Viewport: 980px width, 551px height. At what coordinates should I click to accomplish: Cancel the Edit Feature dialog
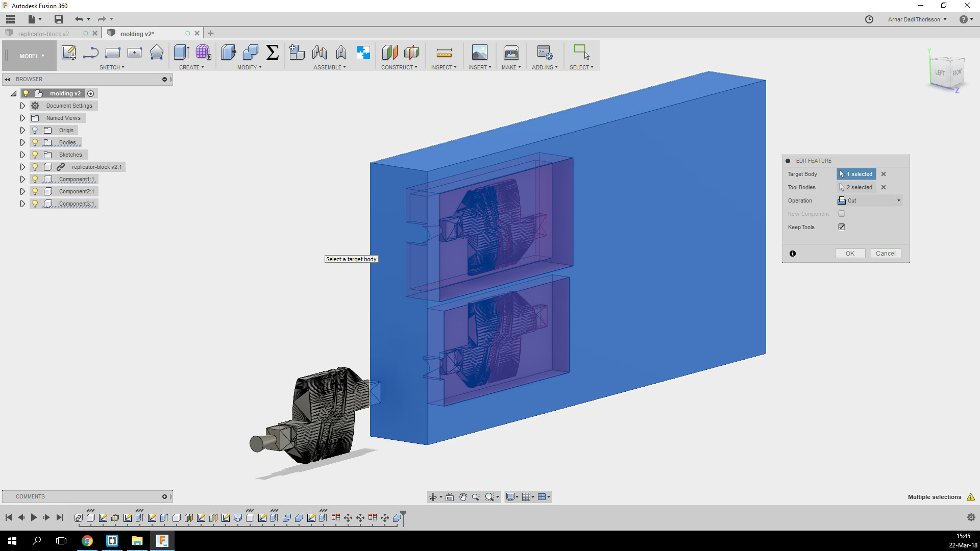pyautogui.click(x=886, y=254)
